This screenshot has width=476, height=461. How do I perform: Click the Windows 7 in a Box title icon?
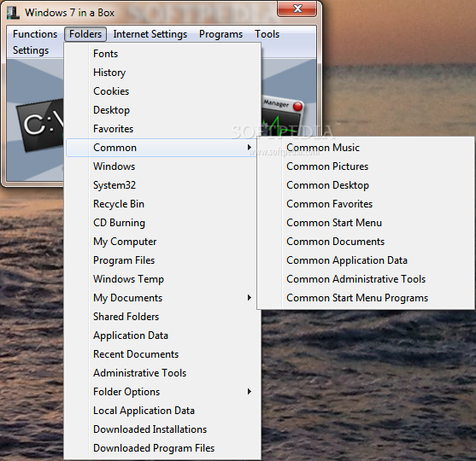pos(13,13)
